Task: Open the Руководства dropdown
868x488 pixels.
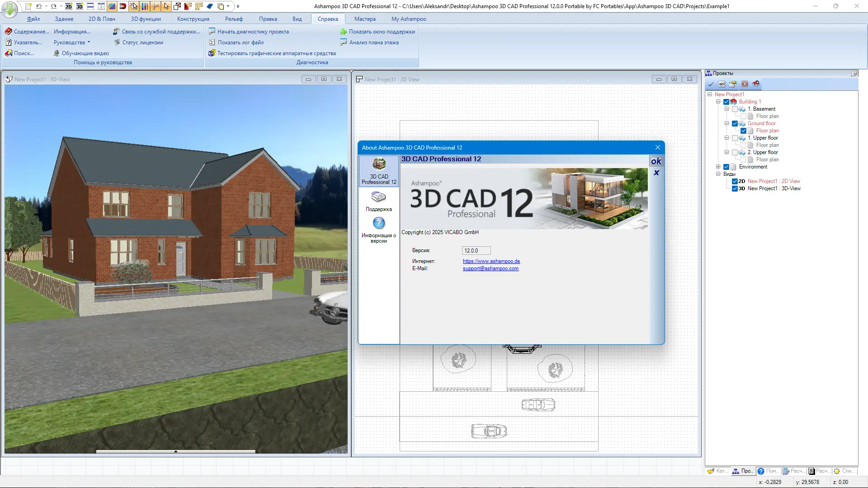Action: [x=72, y=42]
